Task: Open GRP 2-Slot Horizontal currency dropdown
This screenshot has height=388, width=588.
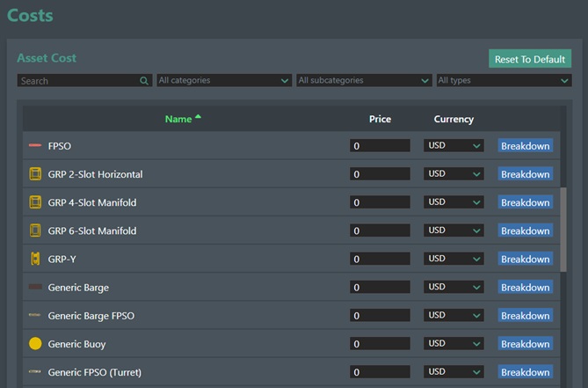Action: pos(454,173)
